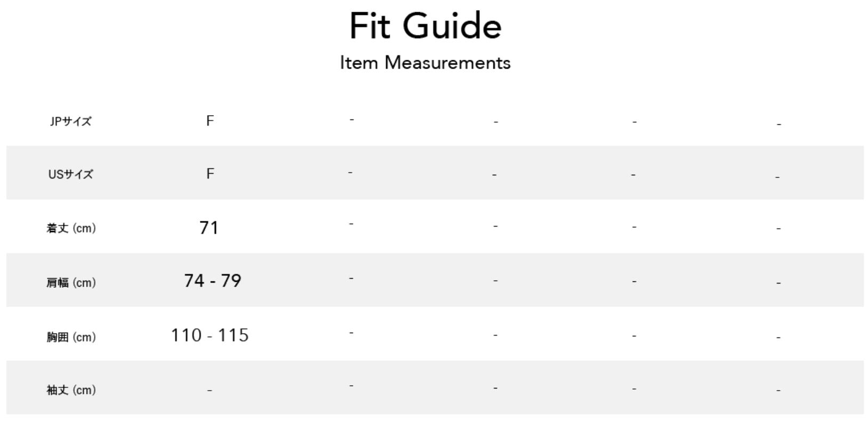The width and height of the screenshot is (868, 421).
Task: Select the 110 - 115 chest measurement
Action: pos(210,335)
